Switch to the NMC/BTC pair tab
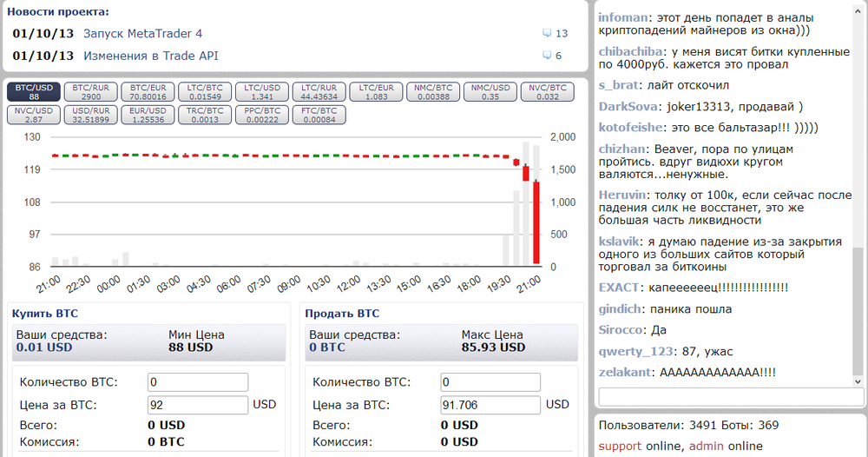The height and width of the screenshot is (457, 868). tap(433, 92)
